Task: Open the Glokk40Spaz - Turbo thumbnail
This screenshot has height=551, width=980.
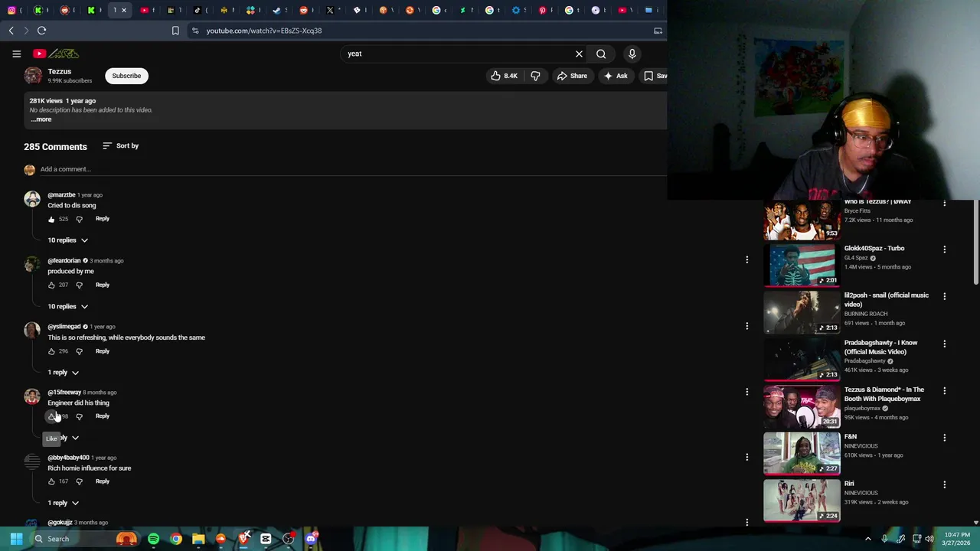Action: tap(802, 265)
